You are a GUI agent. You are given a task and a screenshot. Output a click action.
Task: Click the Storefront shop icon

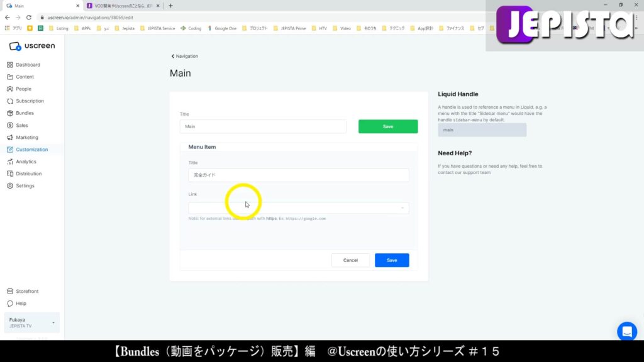tap(10, 292)
